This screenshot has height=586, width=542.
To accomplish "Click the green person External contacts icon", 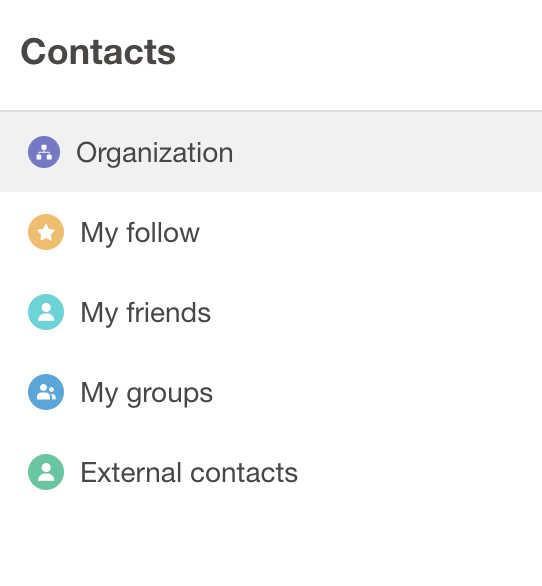I will [x=46, y=472].
